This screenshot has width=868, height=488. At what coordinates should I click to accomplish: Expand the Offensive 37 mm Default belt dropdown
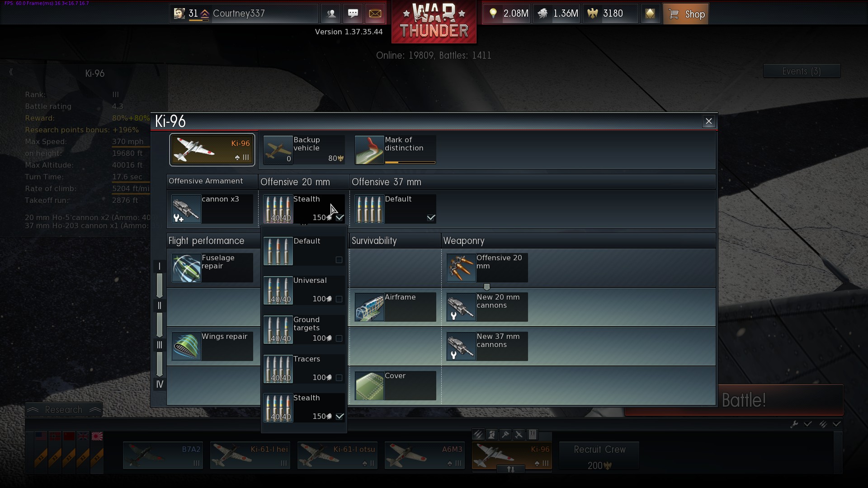pyautogui.click(x=395, y=209)
